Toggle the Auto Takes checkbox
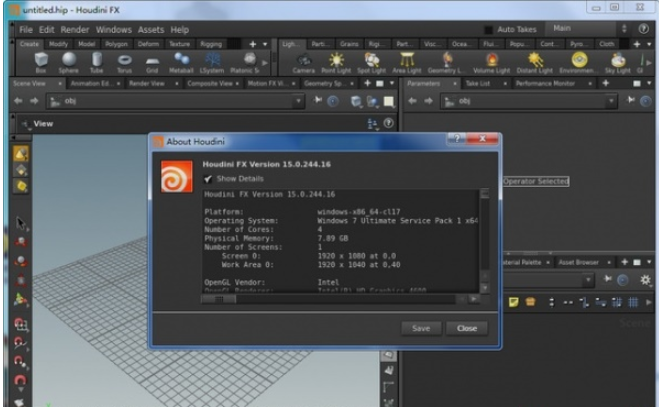 [x=488, y=29]
